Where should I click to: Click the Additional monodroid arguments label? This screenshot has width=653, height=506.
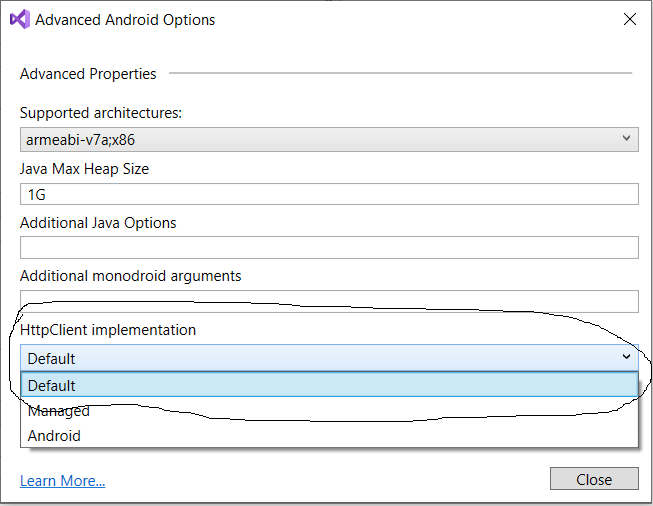point(130,275)
